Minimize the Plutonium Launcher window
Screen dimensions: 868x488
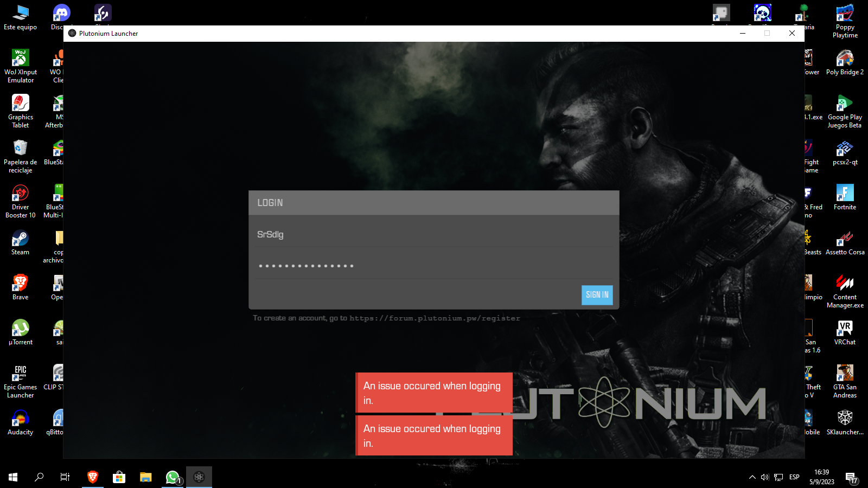tap(742, 33)
